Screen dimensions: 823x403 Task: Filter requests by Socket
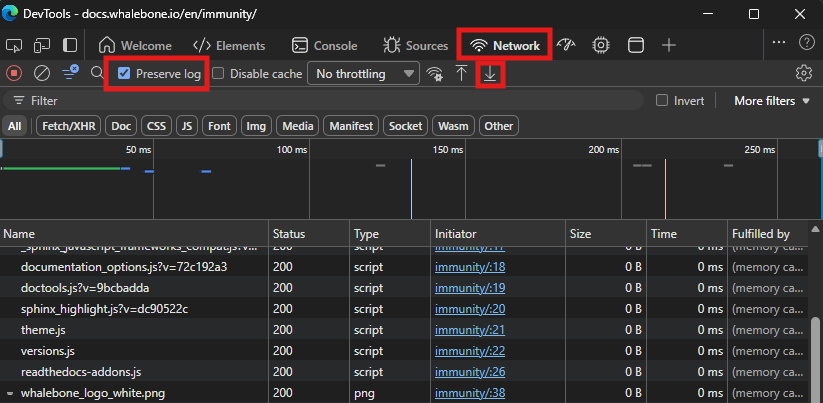405,126
